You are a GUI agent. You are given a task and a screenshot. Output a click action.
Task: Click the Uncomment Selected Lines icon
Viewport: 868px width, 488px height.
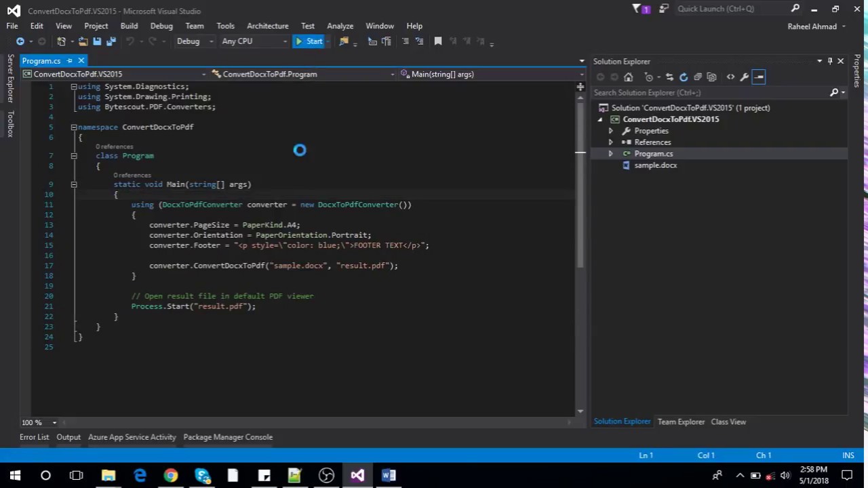(419, 41)
